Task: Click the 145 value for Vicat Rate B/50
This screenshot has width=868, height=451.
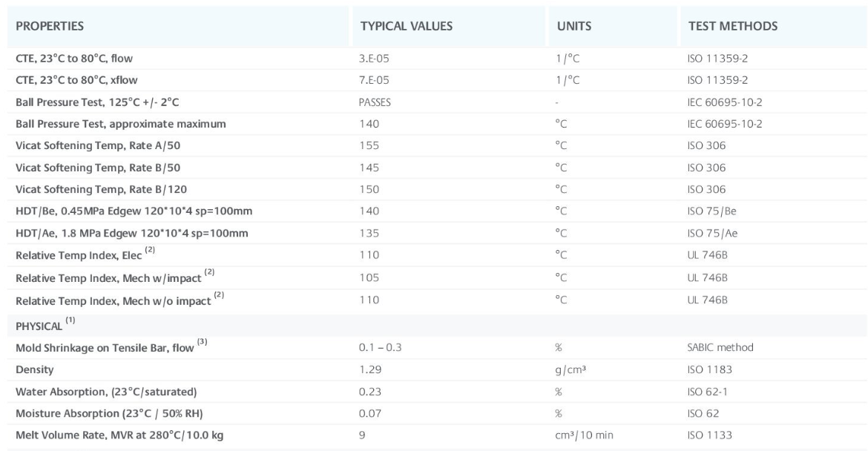Action: pos(369,168)
